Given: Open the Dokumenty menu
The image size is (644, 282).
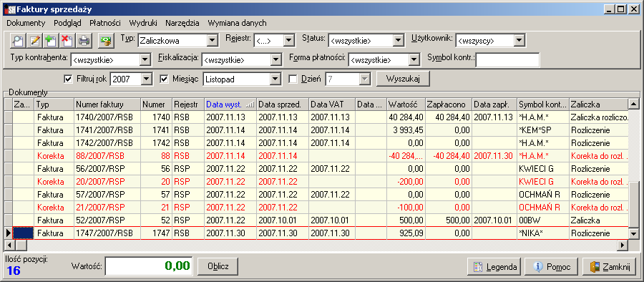Looking at the screenshot, I should coord(26,23).
